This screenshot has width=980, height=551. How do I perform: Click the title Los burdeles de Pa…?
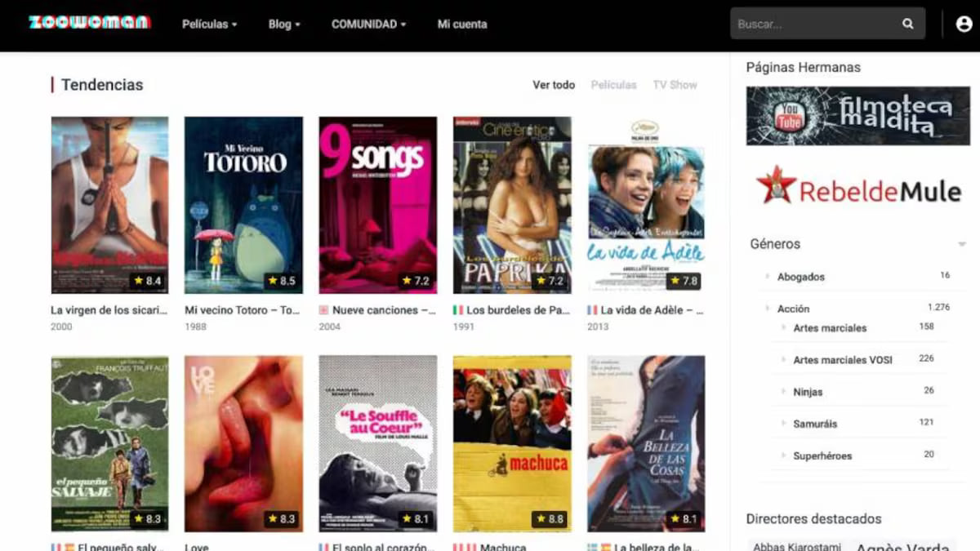(519, 310)
